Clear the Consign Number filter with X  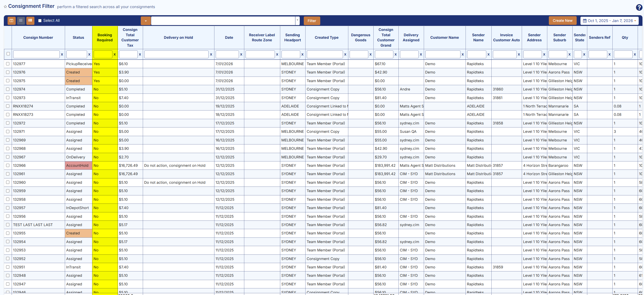(62, 54)
